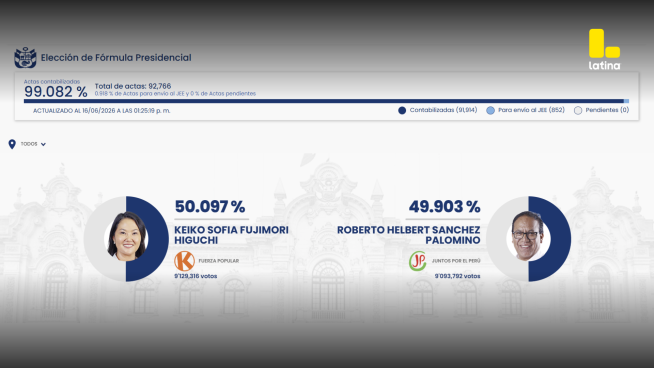Click the Fuerza Popular party logo
The image size is (654, 368).
184,261
